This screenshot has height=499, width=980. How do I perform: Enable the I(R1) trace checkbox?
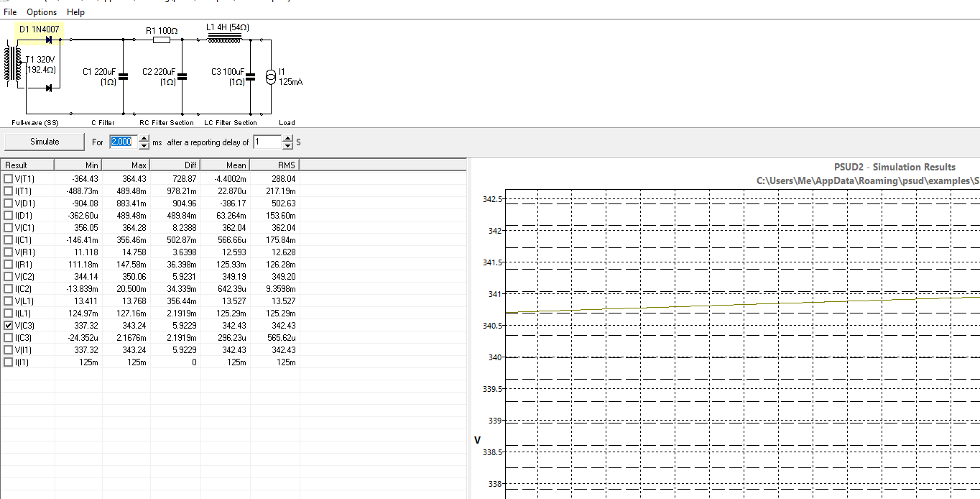pyautogui.click(x=9, y=264)
